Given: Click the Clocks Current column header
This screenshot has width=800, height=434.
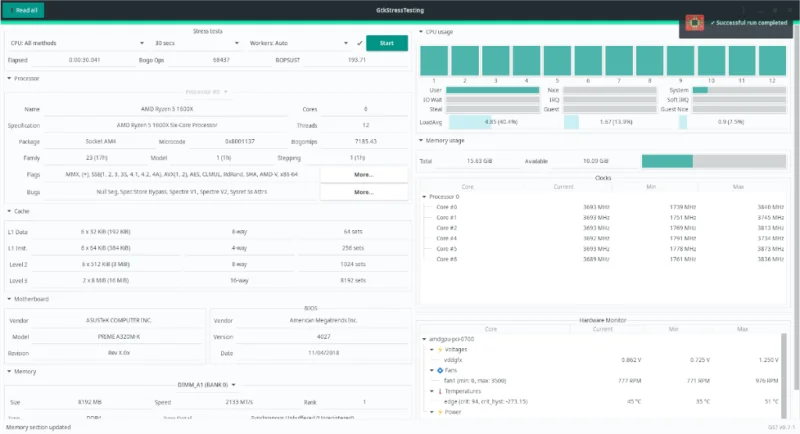Looking at the screenshot, I should pos(564,187).
